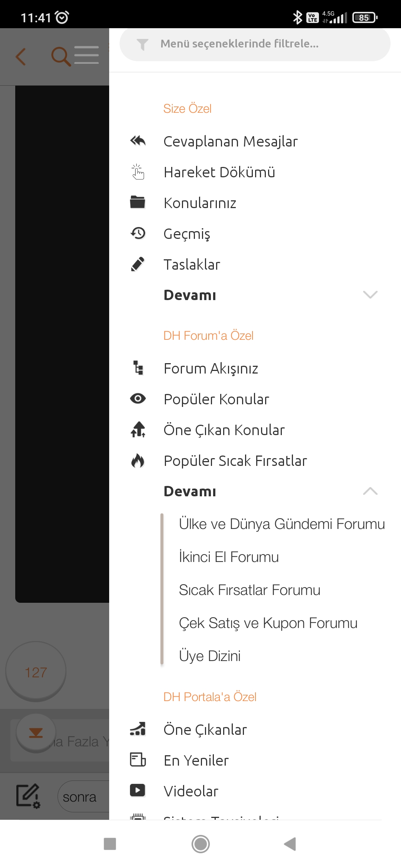Open En Yeniler news icon

(x=138, y=760)
